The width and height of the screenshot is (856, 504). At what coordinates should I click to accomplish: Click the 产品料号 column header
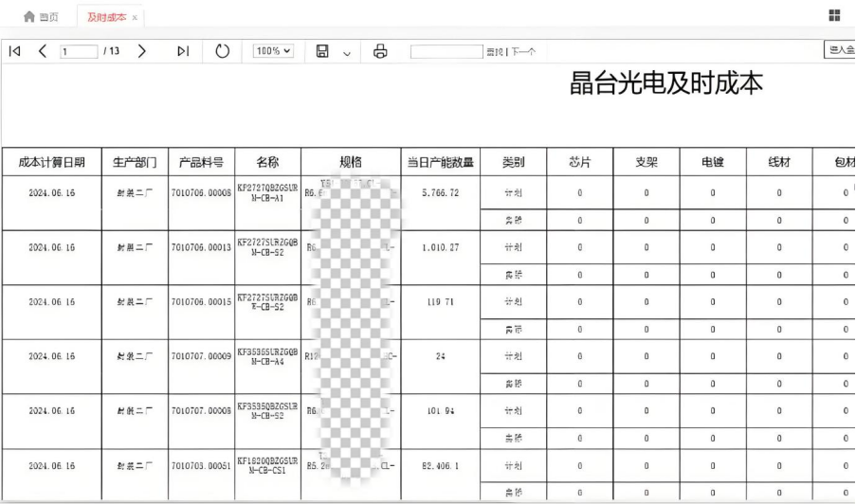202,162
